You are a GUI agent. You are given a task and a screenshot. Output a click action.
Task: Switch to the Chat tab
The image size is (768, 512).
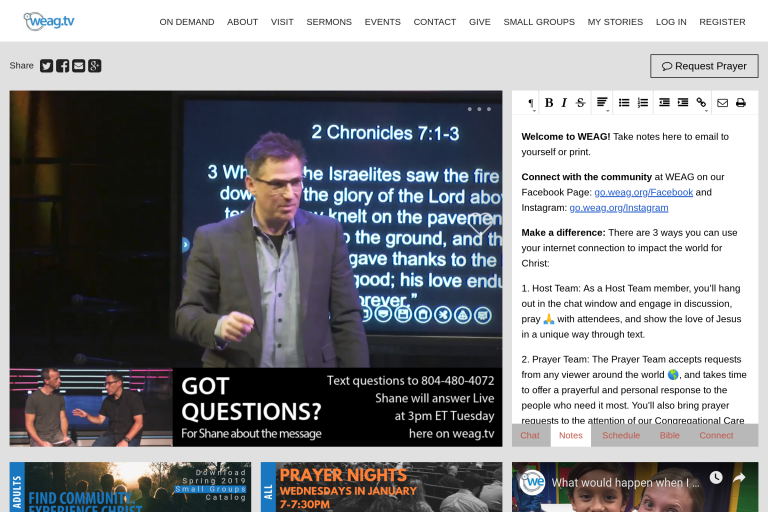point(530,436)
